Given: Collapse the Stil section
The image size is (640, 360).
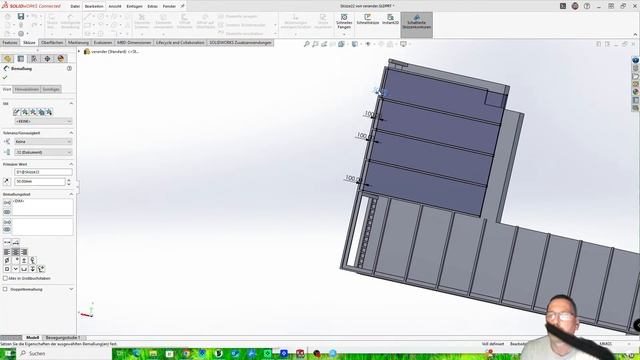Looking at the screenshot, I should (x=71, y=104).
